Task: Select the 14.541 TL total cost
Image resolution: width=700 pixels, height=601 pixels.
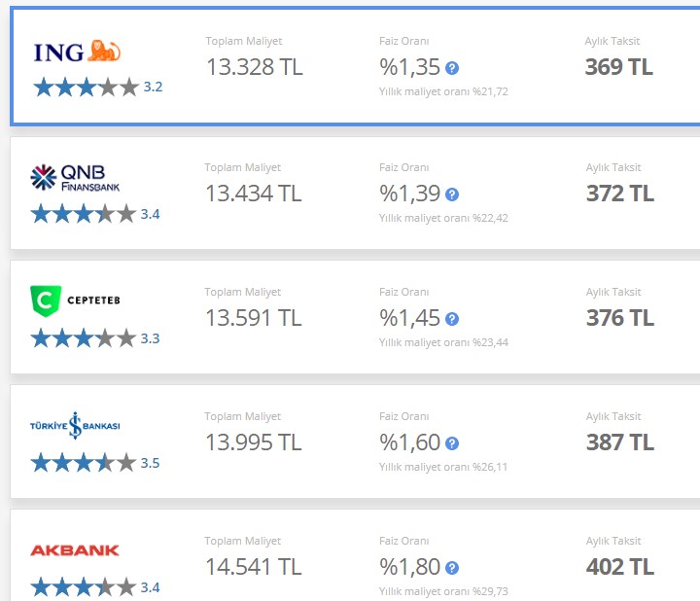Action: point(253,567)
